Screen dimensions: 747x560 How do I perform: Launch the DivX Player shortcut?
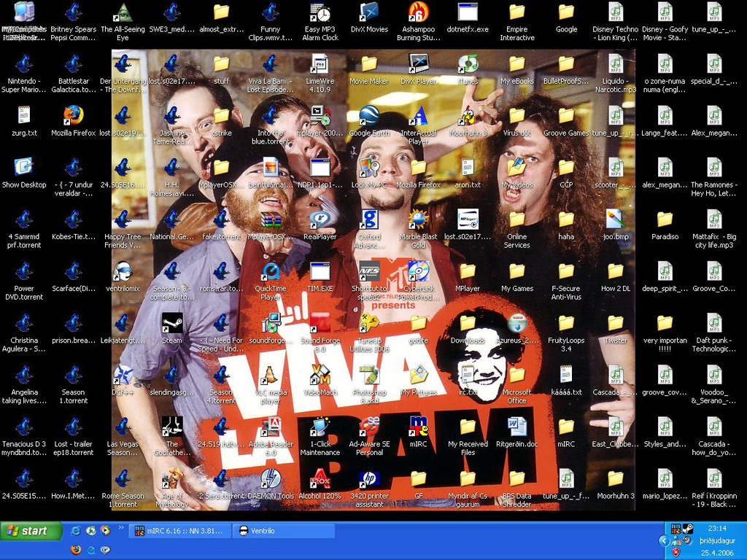point(418,69)
